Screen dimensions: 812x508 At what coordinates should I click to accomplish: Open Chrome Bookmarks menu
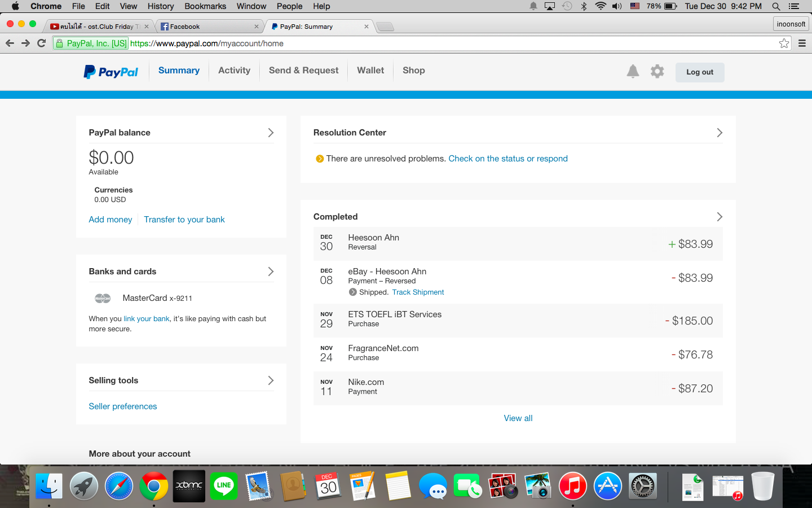click(x=205, y=6)
